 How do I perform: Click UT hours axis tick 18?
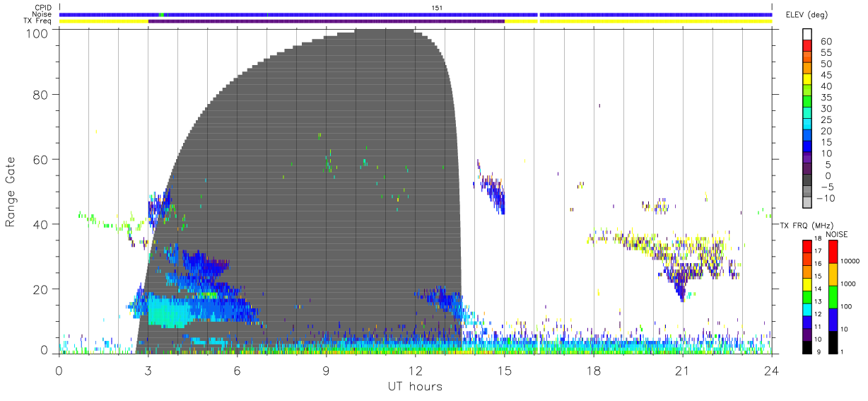tap(594, 371)
